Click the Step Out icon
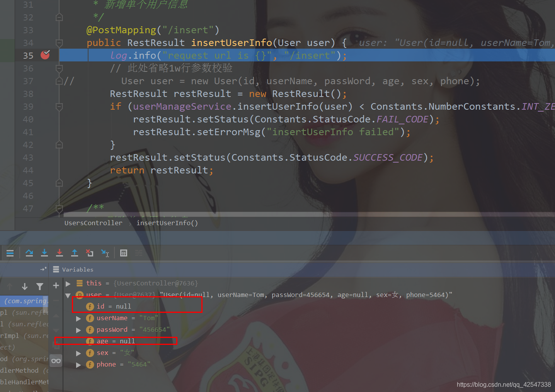The image size is (555, 392). 75,253
